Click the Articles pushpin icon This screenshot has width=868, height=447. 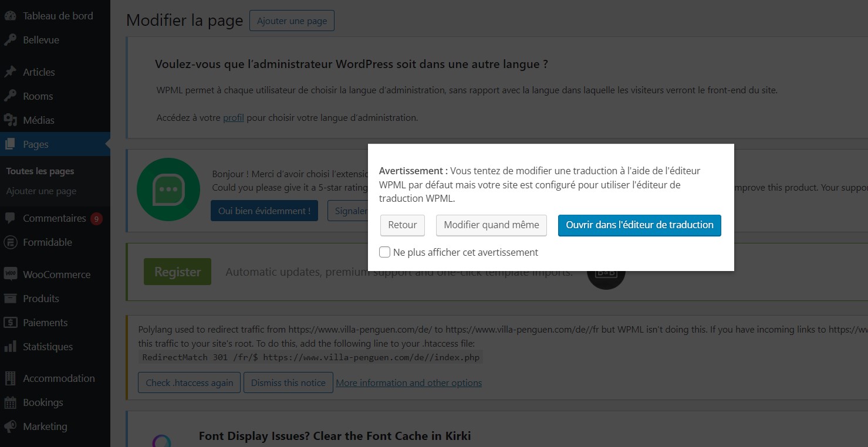click(11, 72)
